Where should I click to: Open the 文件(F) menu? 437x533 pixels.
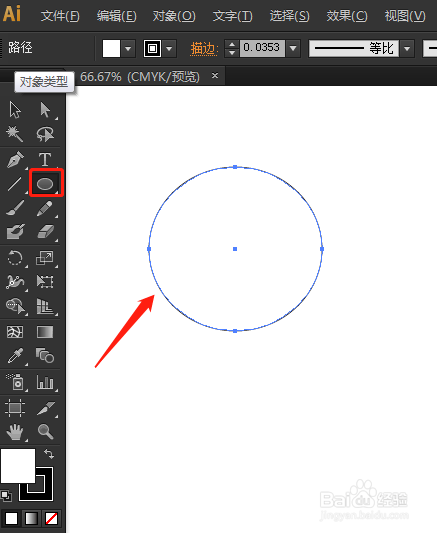coord(60,16)
